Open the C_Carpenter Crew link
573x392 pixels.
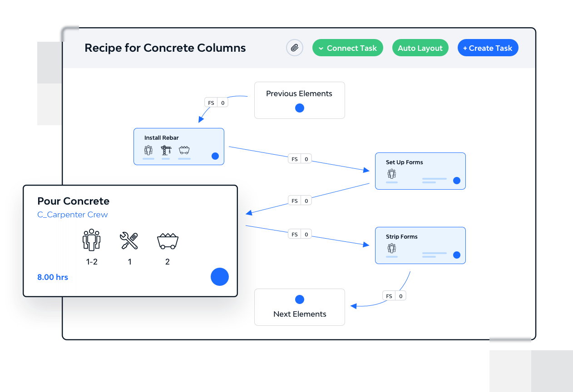click(73, 215)
